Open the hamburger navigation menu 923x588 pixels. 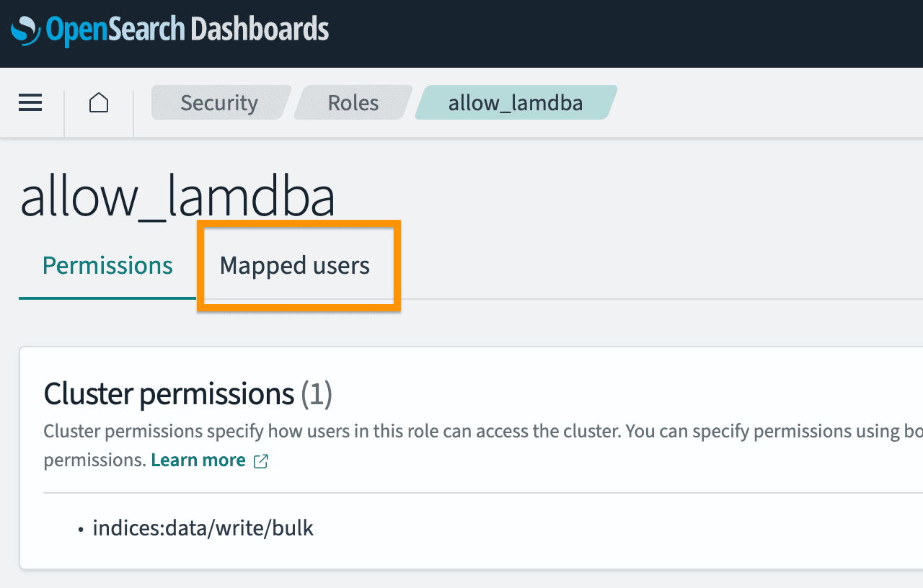click(30, 103)
